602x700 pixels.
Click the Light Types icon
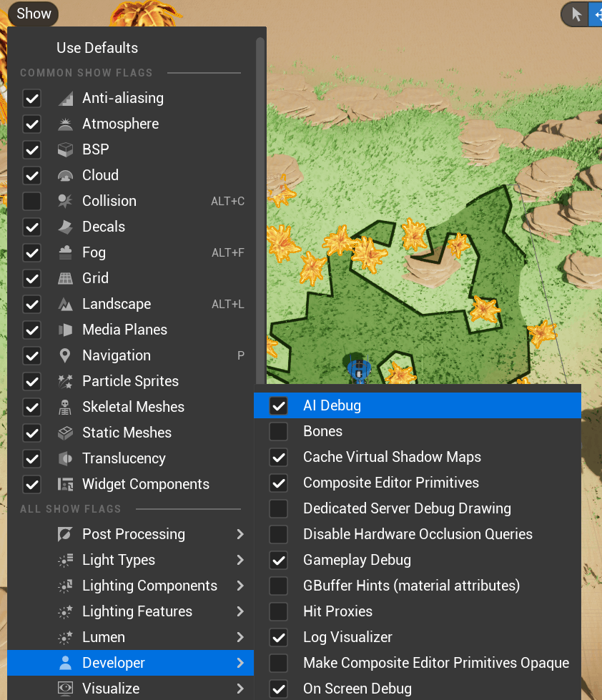pos(66,561)
